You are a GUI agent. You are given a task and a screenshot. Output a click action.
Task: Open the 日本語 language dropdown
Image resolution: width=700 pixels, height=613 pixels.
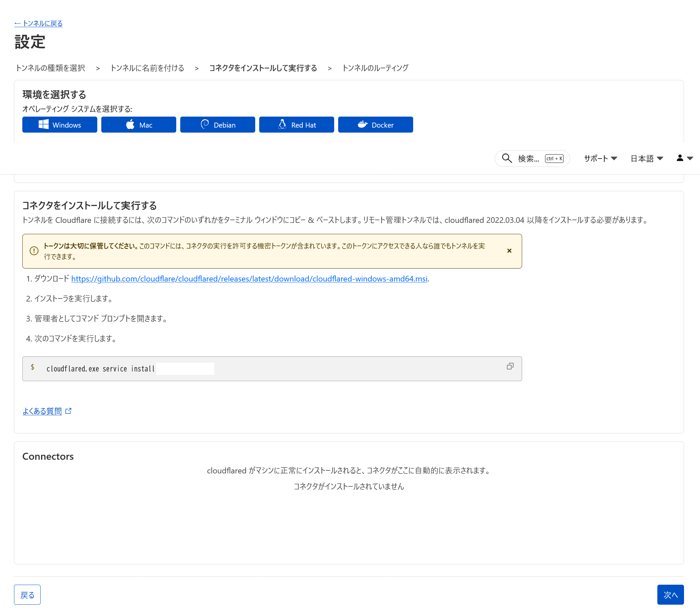tap(647, 158)
